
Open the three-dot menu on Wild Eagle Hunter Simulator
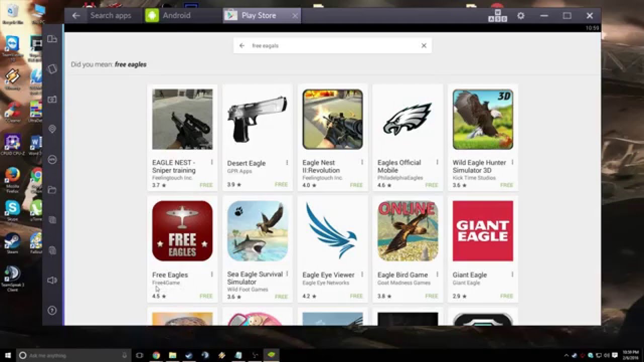pos(512,162)
